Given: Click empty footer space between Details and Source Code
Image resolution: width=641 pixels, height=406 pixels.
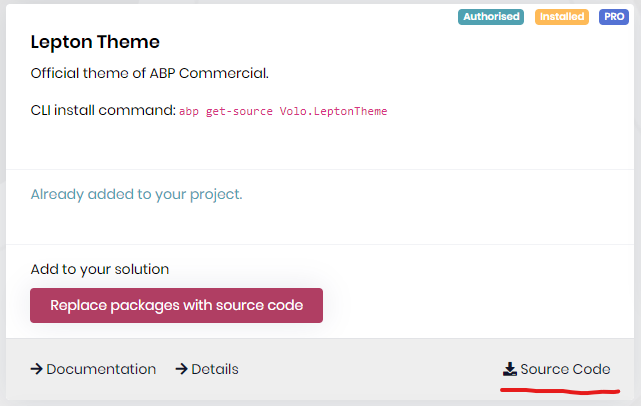Looking at the screenshot, I should (370, 370).
